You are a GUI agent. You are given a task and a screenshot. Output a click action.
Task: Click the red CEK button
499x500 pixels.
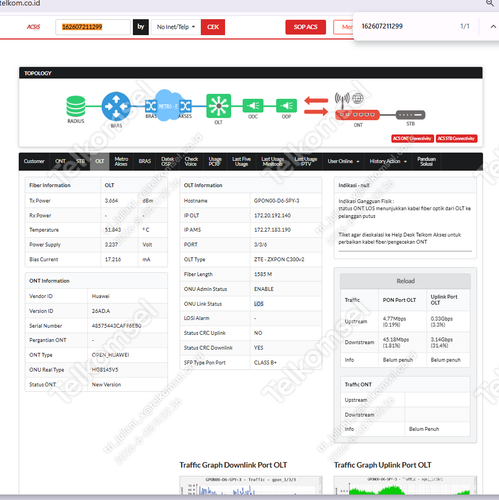pos(213,27)
